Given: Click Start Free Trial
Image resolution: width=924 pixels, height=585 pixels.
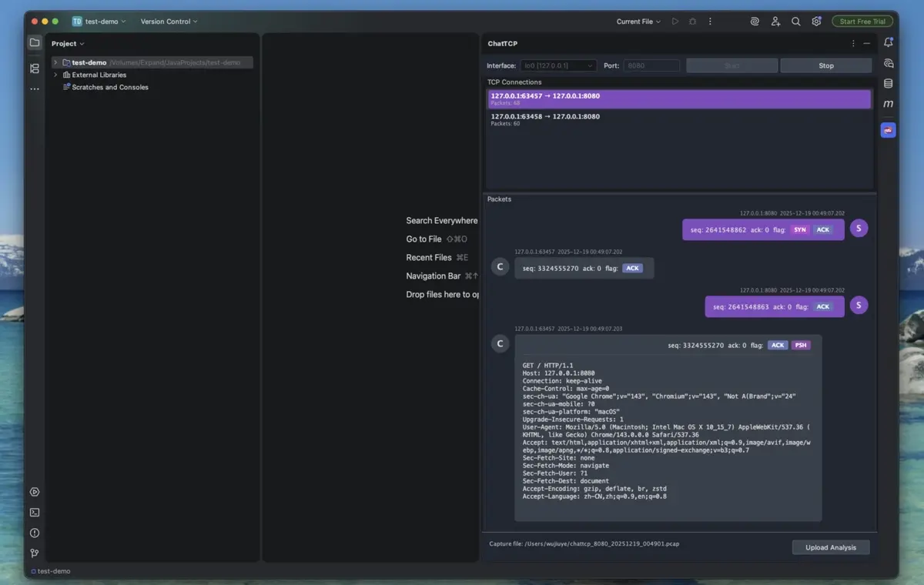Looking at the screenshot, I should coord(862,21).
